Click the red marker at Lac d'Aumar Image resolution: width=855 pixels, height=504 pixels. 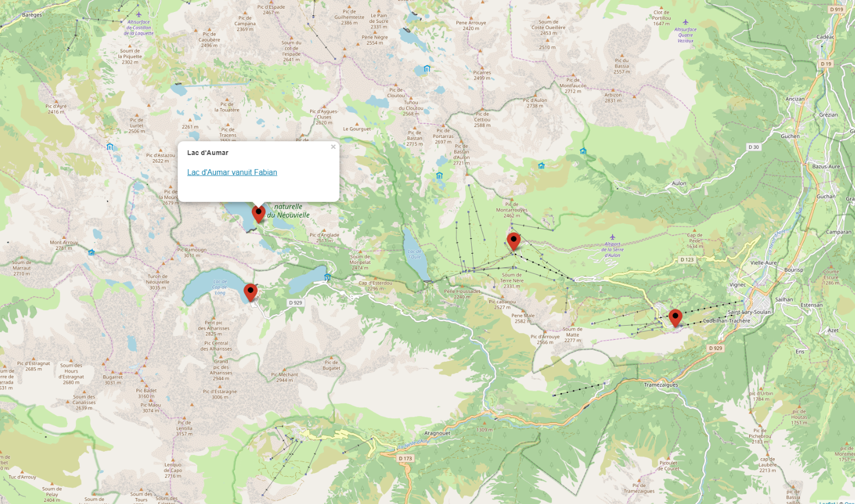point(258,213)
